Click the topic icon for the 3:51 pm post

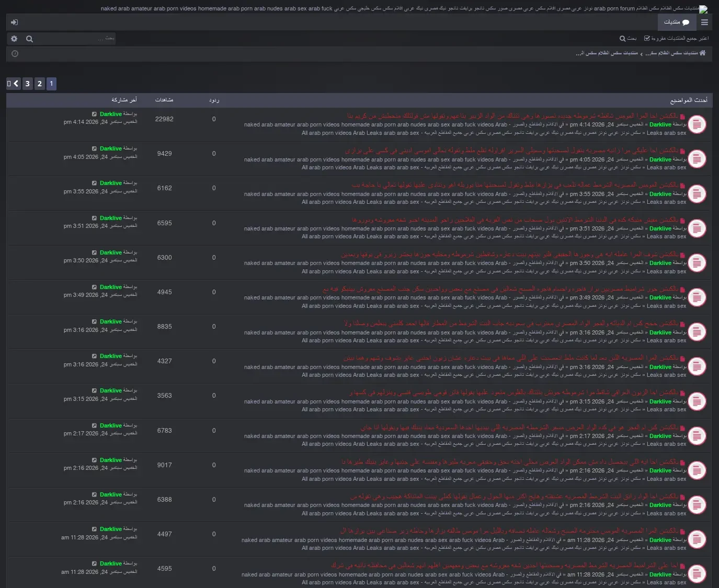pyautogui.click(x=697, y=228)
